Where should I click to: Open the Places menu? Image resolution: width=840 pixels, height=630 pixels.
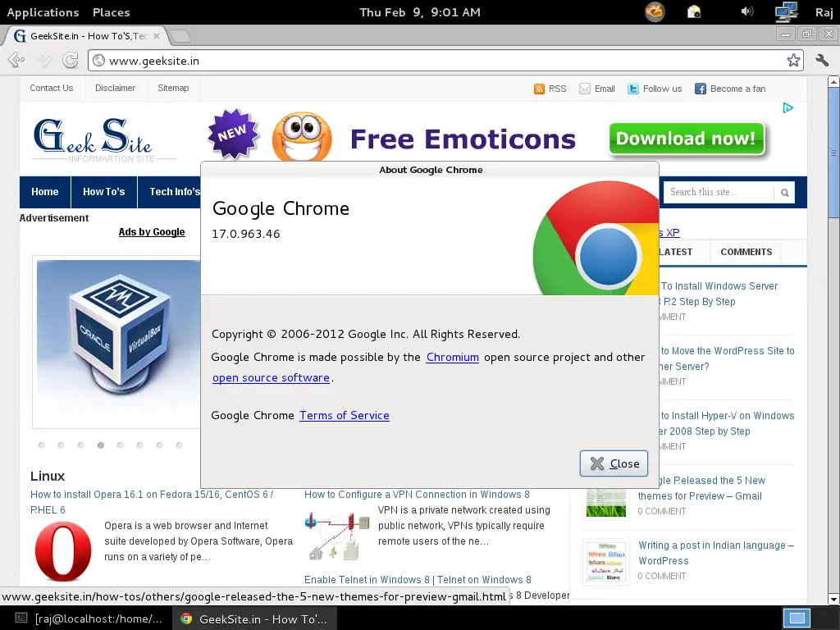tap(111, 12)
